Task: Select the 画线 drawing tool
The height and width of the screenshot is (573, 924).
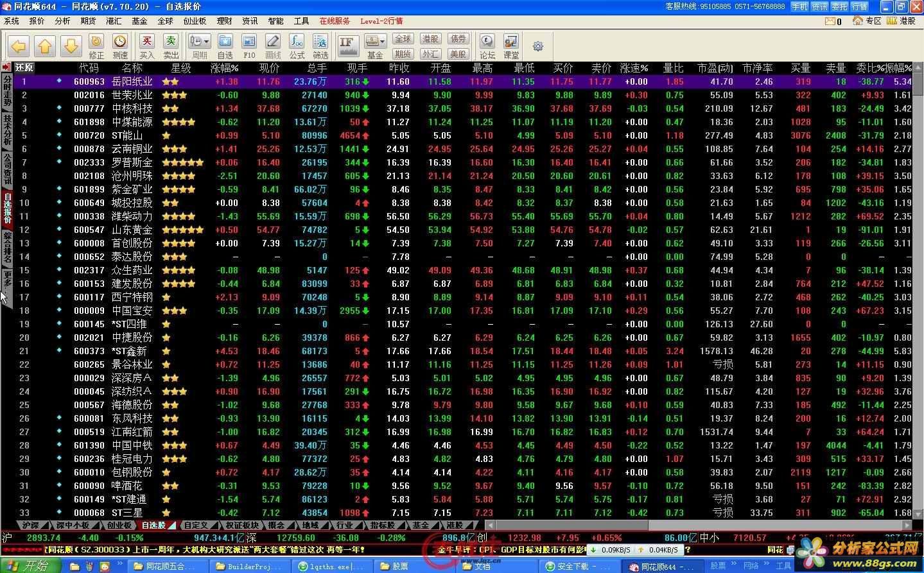Action: pos(273,47)
